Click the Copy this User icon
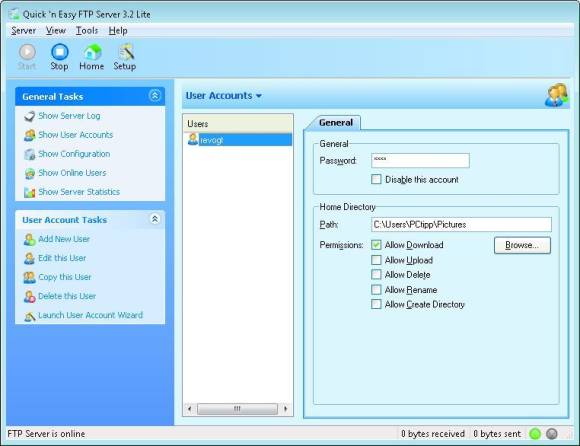 (x=30, y=277)
